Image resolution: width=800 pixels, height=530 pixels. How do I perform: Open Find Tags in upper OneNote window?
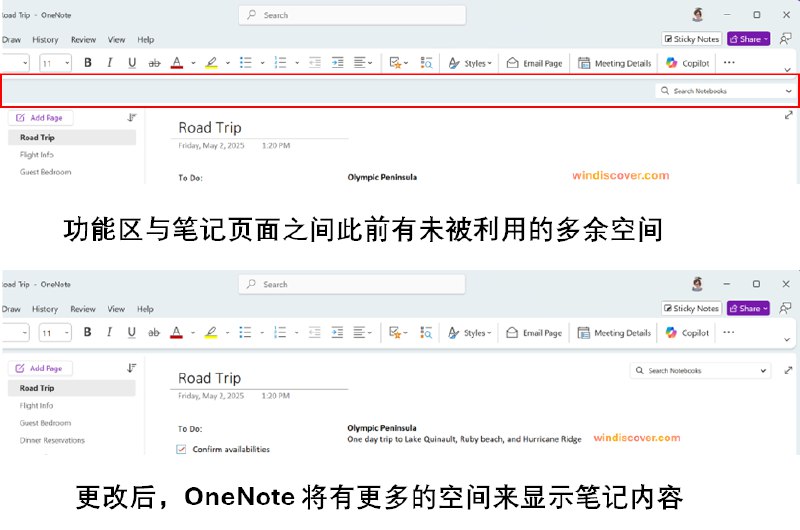(x=426, y=63)
